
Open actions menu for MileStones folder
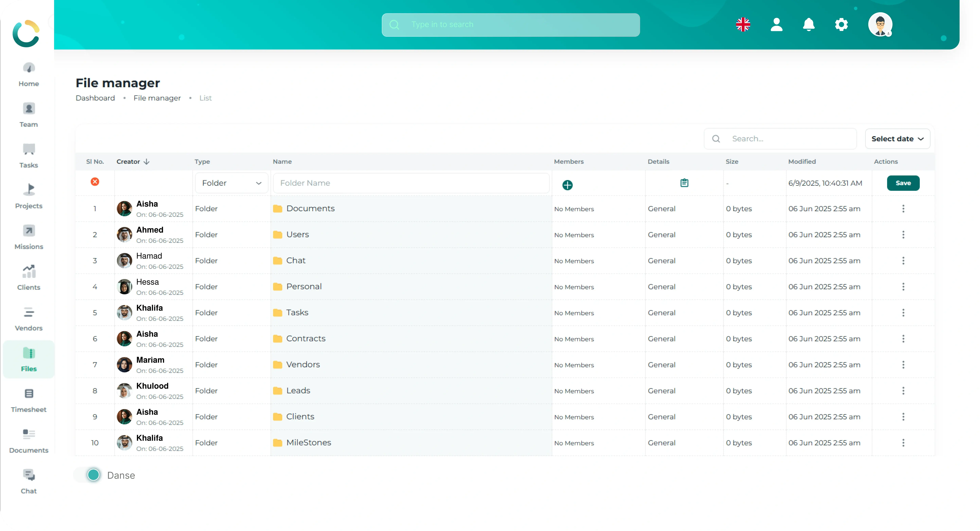tap(903, 443)
